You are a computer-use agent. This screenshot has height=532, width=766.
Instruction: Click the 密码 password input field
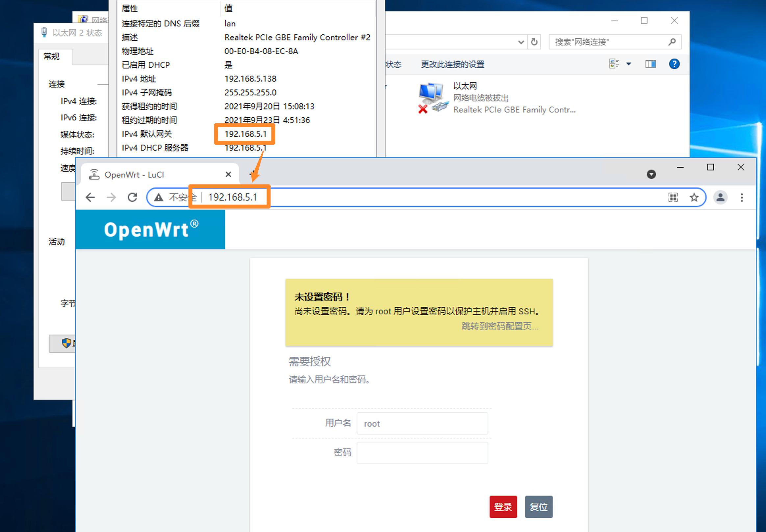click(x=422, y=453)
